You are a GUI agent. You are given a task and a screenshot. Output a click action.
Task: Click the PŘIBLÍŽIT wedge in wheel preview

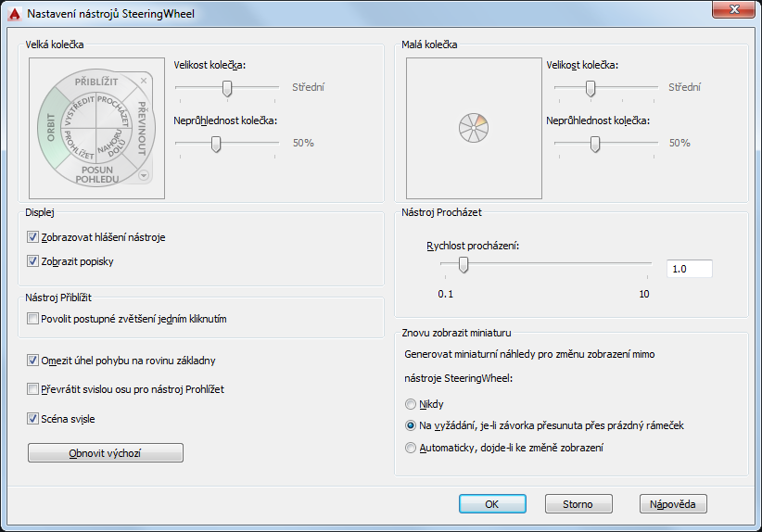pos(96,82)
